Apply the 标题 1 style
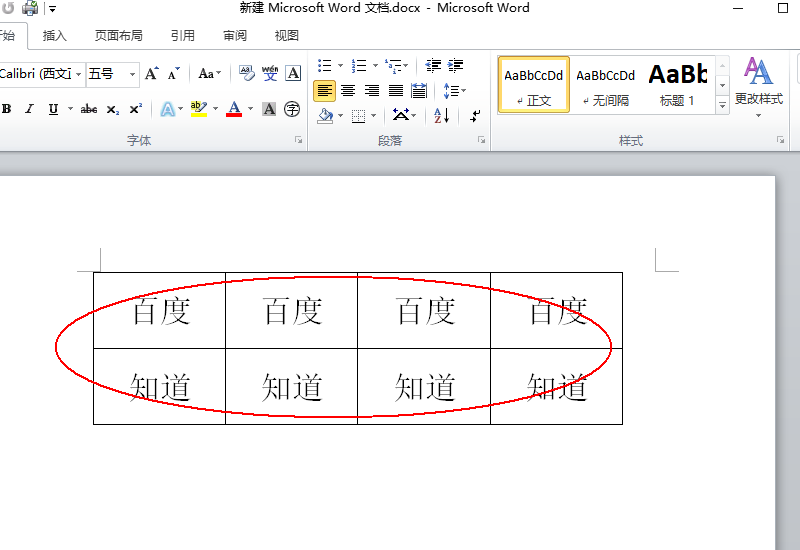The image size is (800, 550). click(678, 85)
